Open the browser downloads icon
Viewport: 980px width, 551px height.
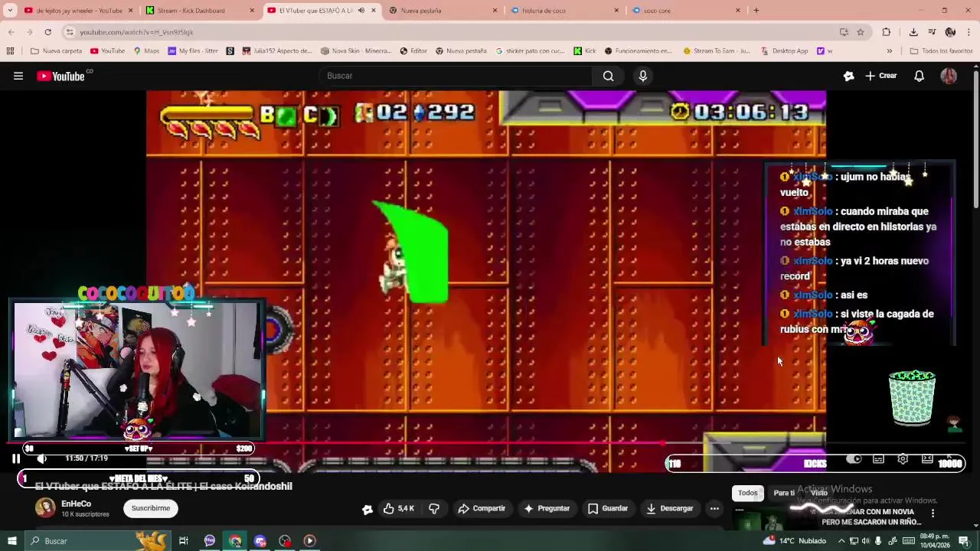tap(913, 32)
